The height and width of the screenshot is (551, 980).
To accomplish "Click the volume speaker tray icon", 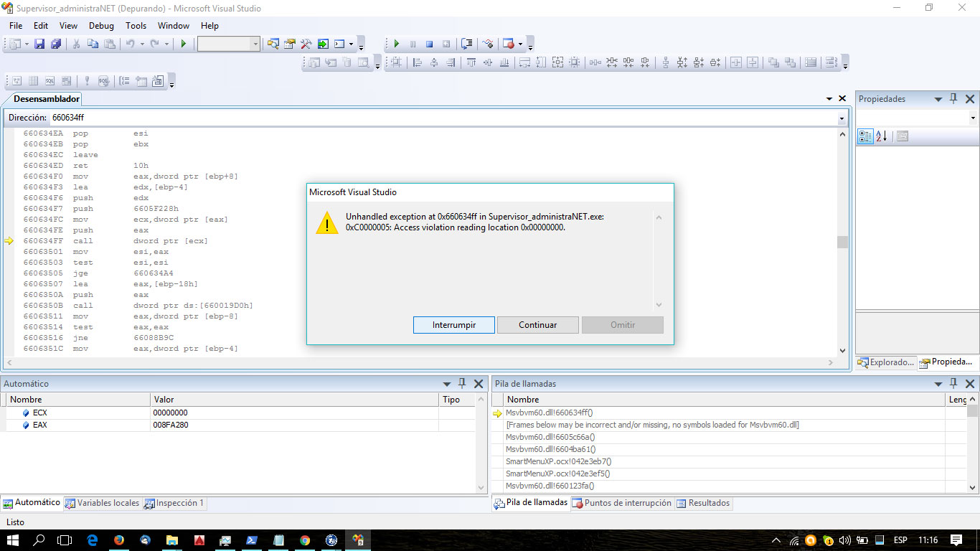I will coord(844,540).
